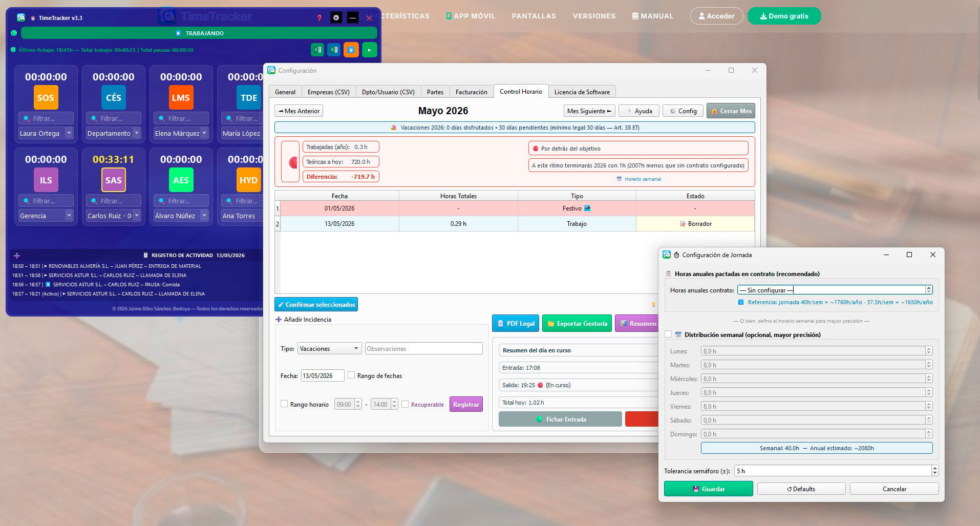Select the 01/05/2026 Festivo row
Viewport: 980px width, 526px height.
point(515,208)
